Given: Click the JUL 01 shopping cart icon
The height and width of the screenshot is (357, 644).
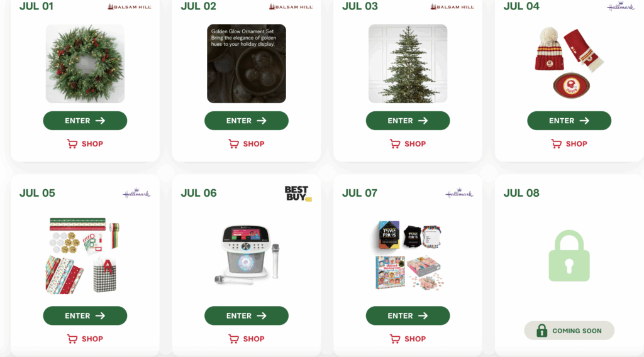Looking at the screenshot, I should pyautogui.click(x=72, y=144).
